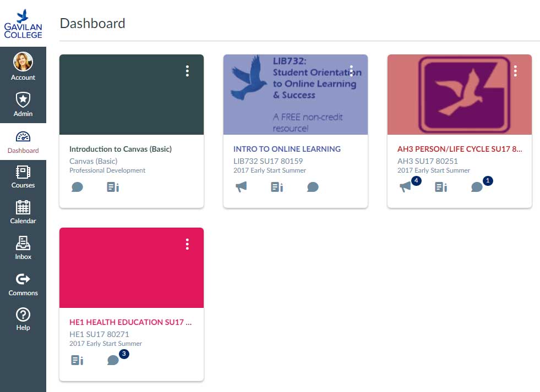Open assignments icon on Introduction to Canvas card
540x392 pixels.
point(112,187)
